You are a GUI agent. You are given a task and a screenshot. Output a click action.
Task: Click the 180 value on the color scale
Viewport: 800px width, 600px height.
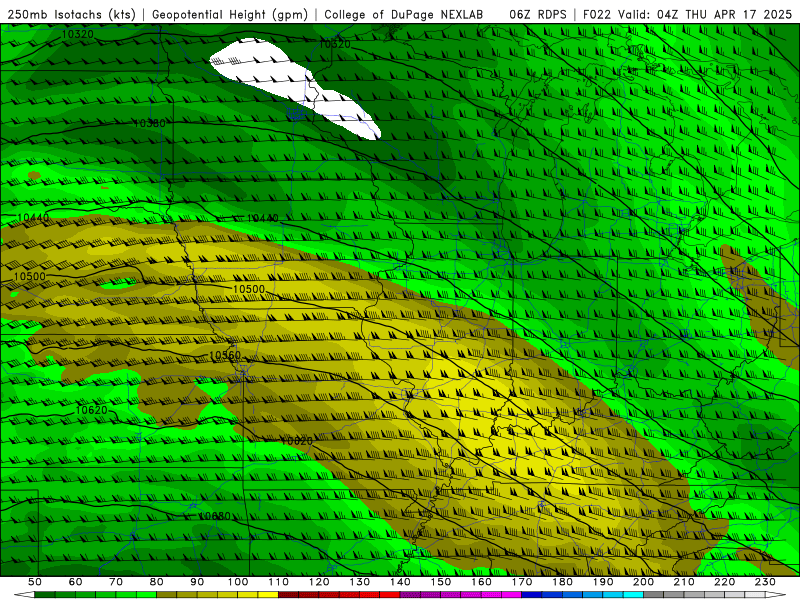coord(562,582)
